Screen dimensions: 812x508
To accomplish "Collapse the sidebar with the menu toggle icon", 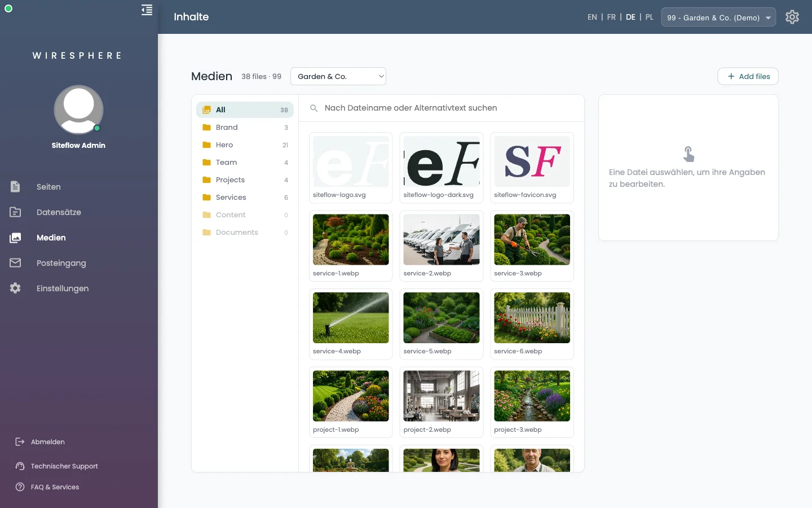I will tap(147, 10).
